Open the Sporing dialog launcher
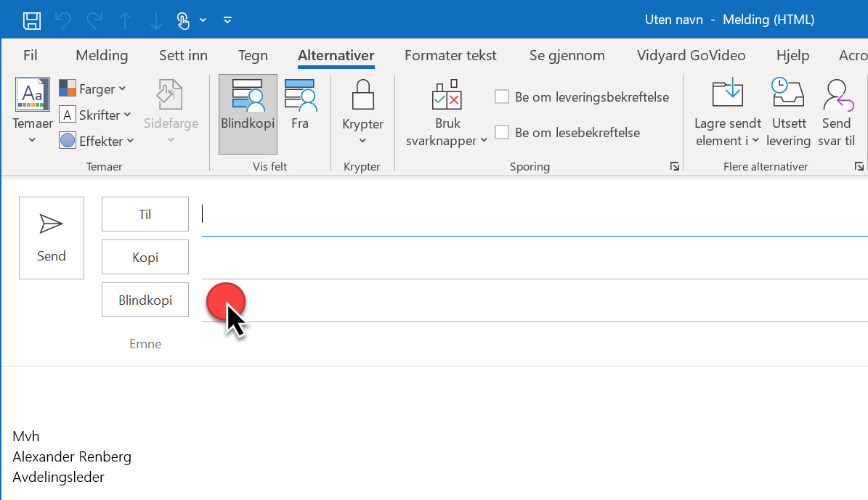Image resolution: width=868 pixels, height=500 pixels. [x=675, y=166]
